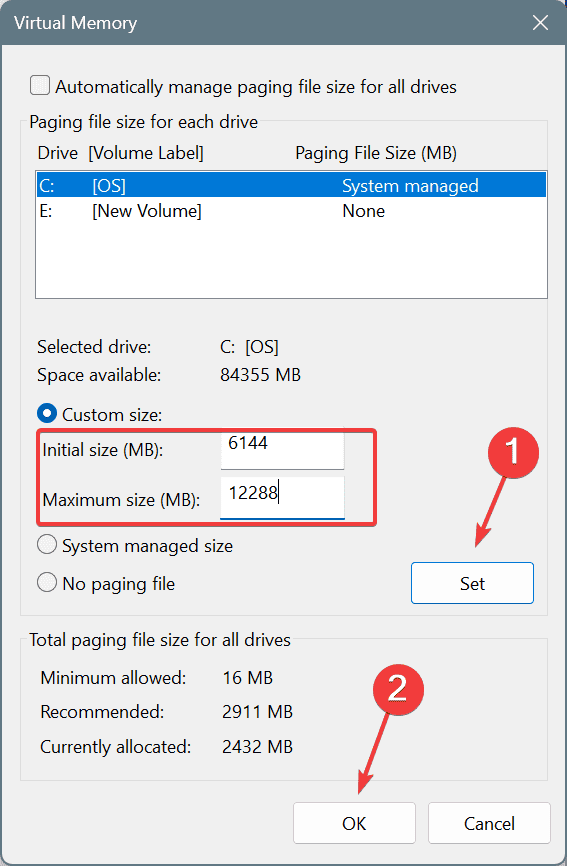Image resolution: width=567 pixels, height=866 pixels.
Task: Select drive E: [New Volume] row
Action: [292, 211]
